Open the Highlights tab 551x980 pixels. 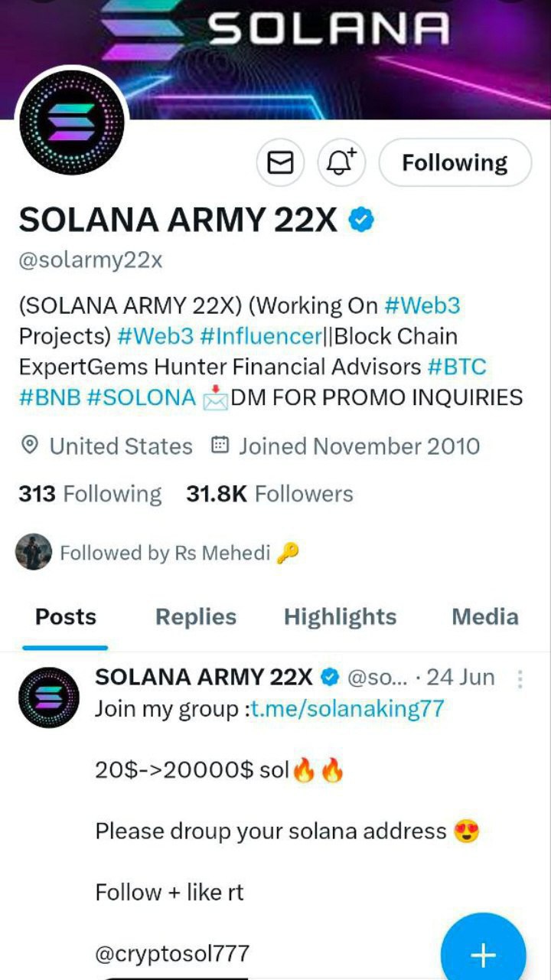[x=340, y=617]
